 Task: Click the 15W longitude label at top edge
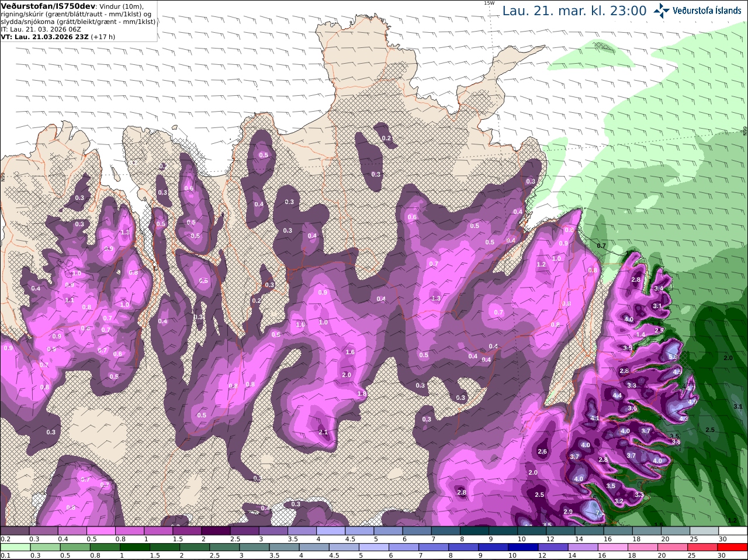(x=489, y=3)
